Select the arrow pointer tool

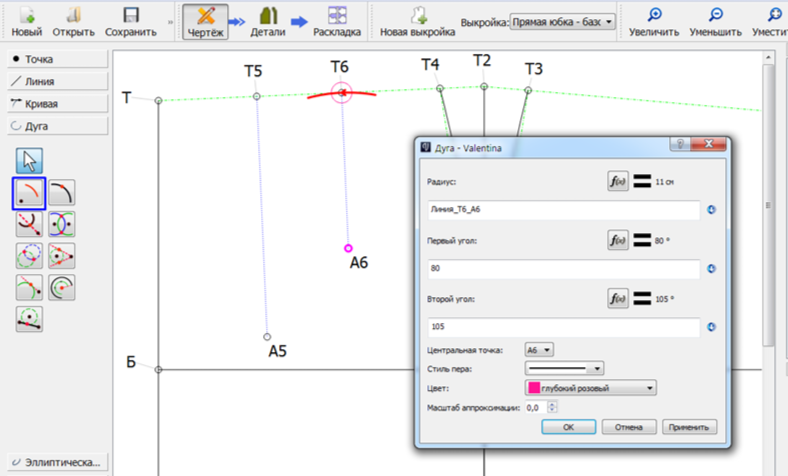(29, 161)
